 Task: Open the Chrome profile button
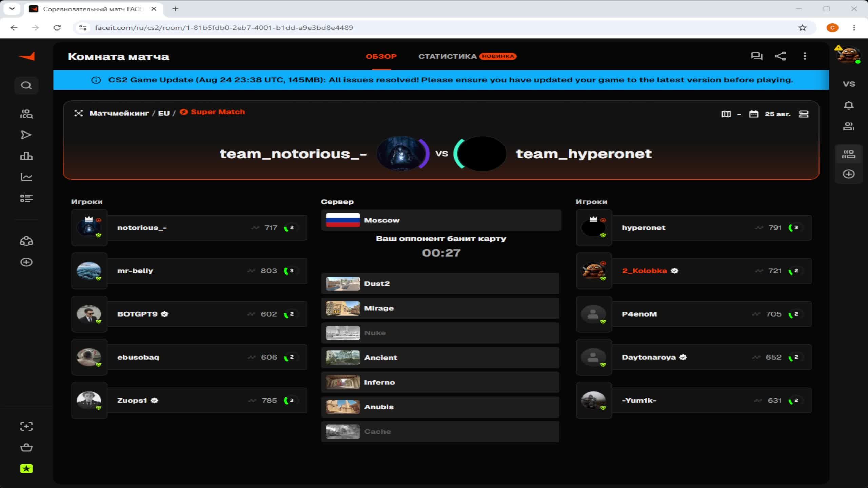pos(832,28)
